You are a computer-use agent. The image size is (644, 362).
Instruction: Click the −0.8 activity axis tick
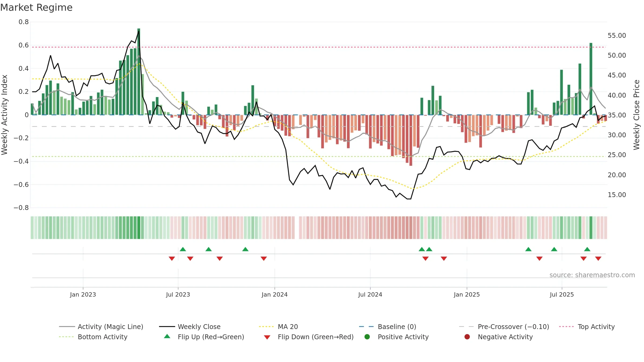point(21,208)
